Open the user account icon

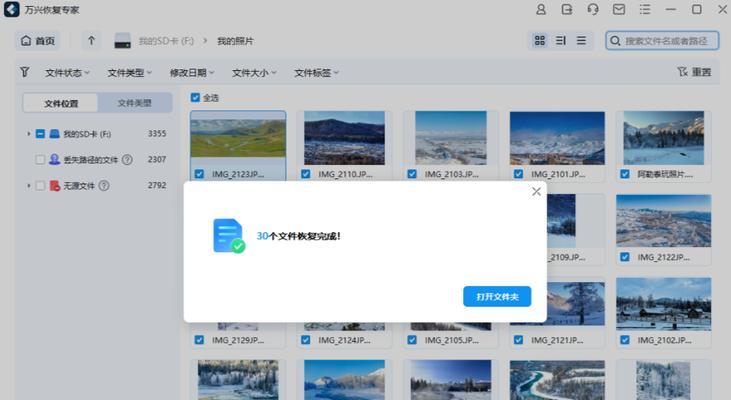[541, 9]
